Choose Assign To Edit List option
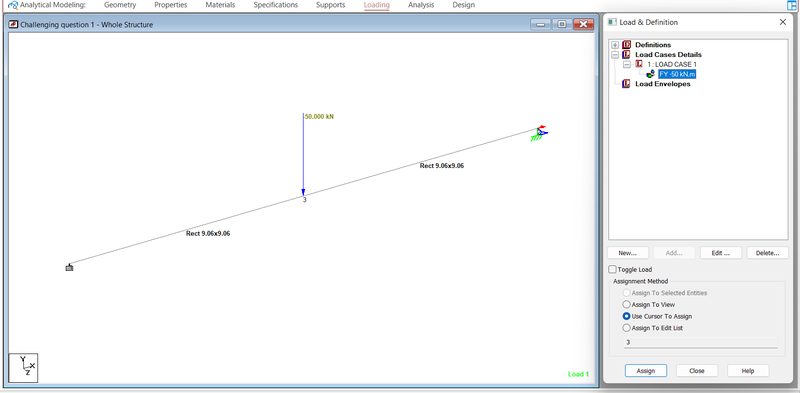800x393 pixels. [x=627, y=328]
